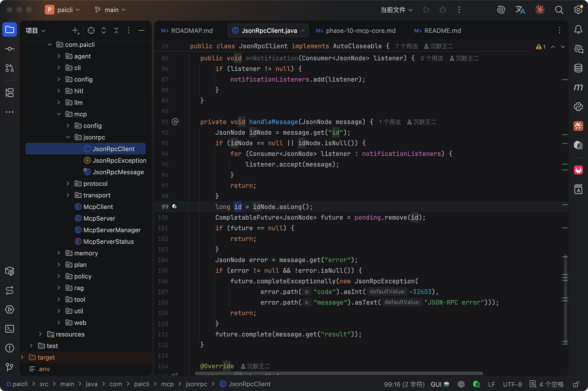The width and height of the screenshot is (588, 391).
Task: Open the Services run tool window
Action: tap(9, 309)
